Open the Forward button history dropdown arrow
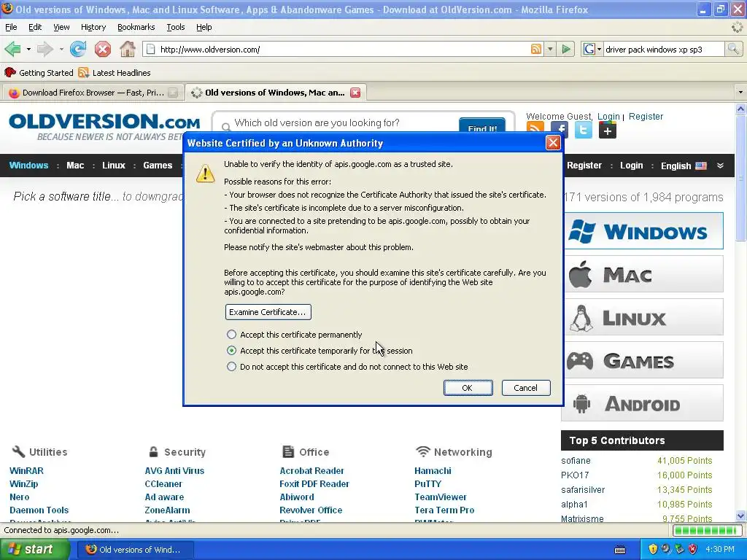The image size is (747, 560). pyautogui.click(x=61, y=49)
